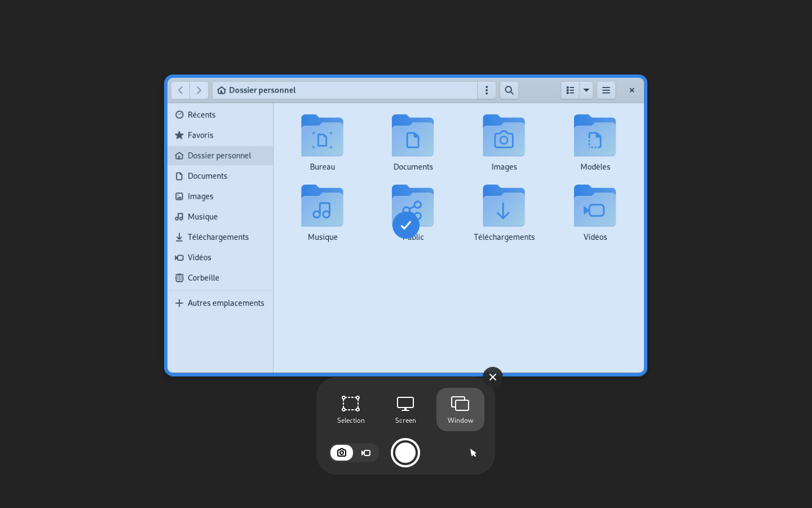Select the Modèles folder icon
Image resolution: width=812 pixels, height=508 pixels.
(595, 135)
